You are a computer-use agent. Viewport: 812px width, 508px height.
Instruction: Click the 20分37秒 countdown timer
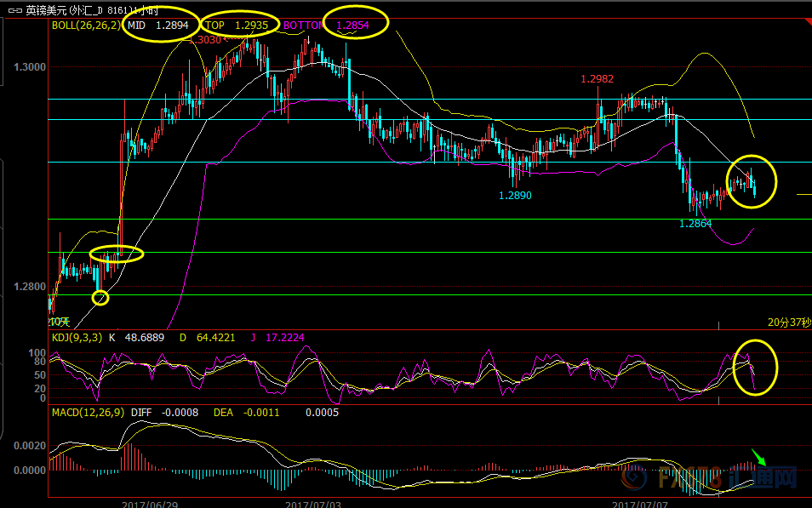pyautogui.click(x=789, y=322)
